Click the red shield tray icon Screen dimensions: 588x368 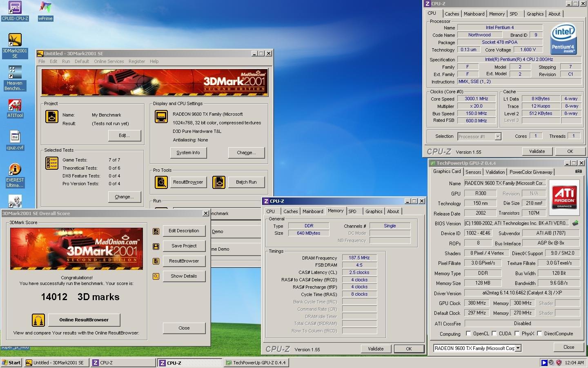click(x=559, y=363)
